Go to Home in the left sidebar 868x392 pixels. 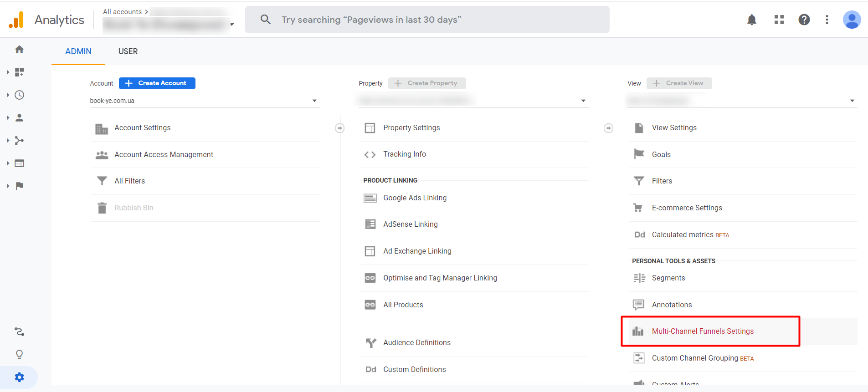(19, 49)
